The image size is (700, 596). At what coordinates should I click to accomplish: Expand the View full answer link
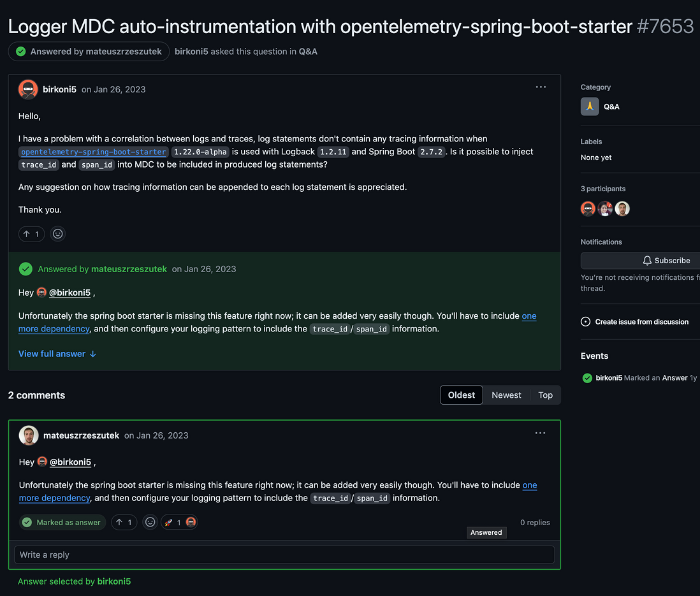tap(57, 354)
